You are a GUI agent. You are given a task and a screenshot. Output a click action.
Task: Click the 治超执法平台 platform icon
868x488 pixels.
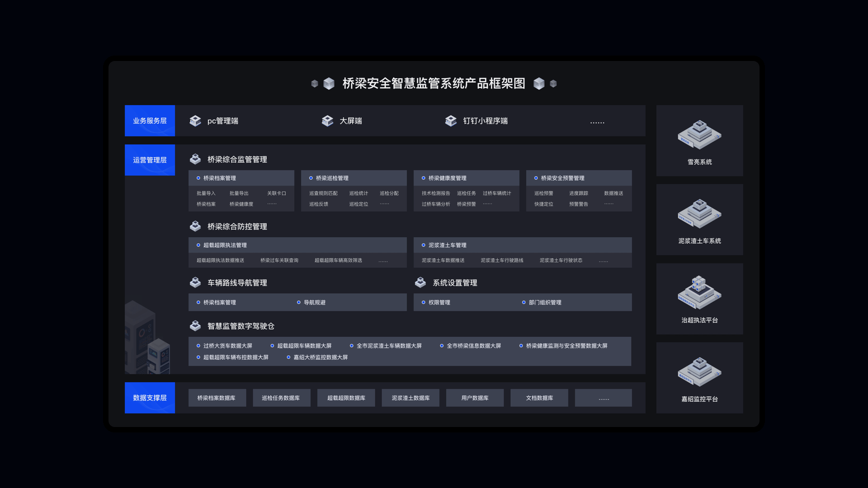click(699, 293)
